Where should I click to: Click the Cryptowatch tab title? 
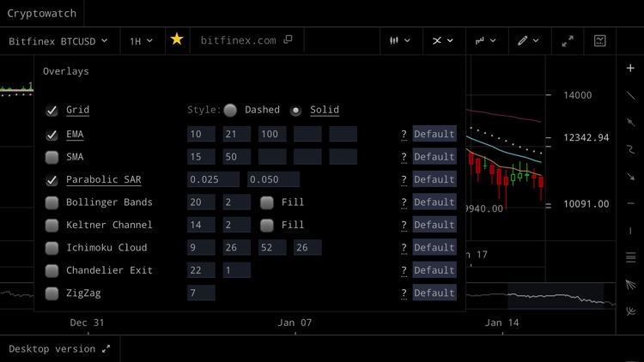pyautogui.click(x=41, y=13)
